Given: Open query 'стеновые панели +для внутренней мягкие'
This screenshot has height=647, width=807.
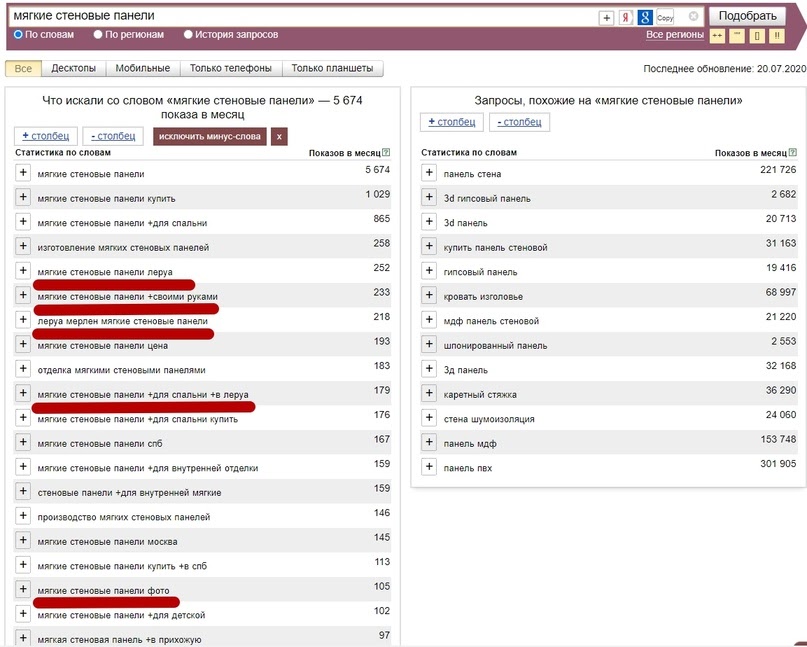Looking at the screenshot, I should pos(129,493).
